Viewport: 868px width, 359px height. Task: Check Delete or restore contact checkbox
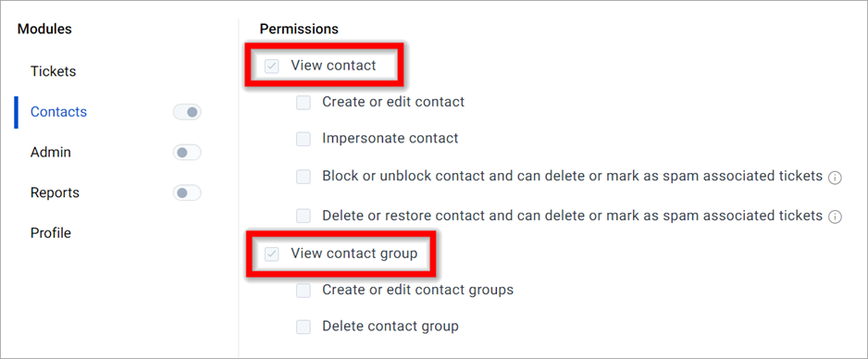click(x=304, y=216)
